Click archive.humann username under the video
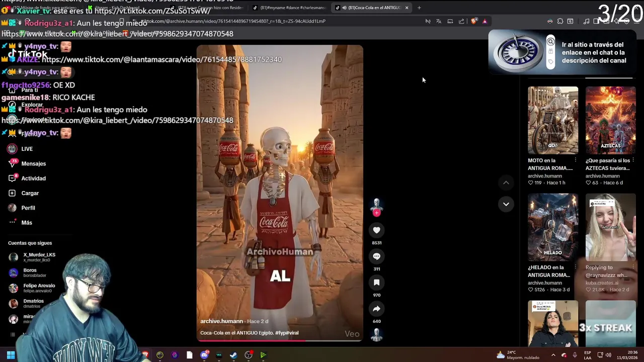The width and height of the screenshot is (644, 362). click(221, 321)
